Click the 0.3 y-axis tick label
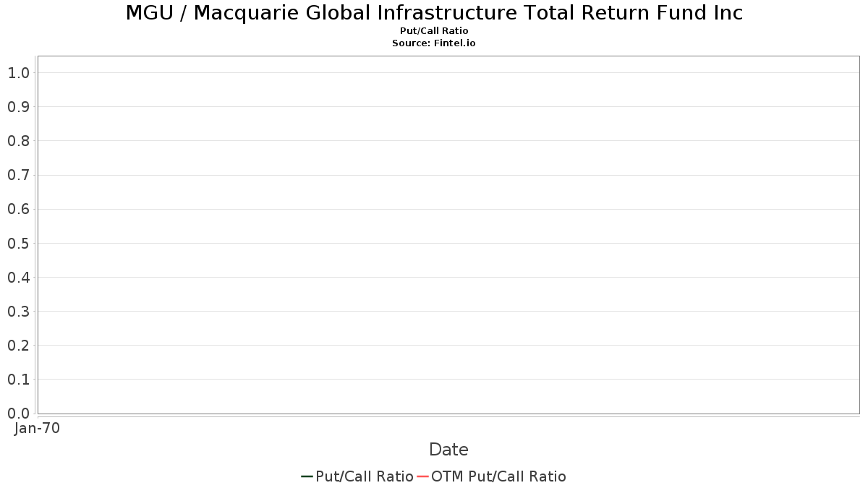868x488 pixels. pyautogui.click(x=19, y=312)
